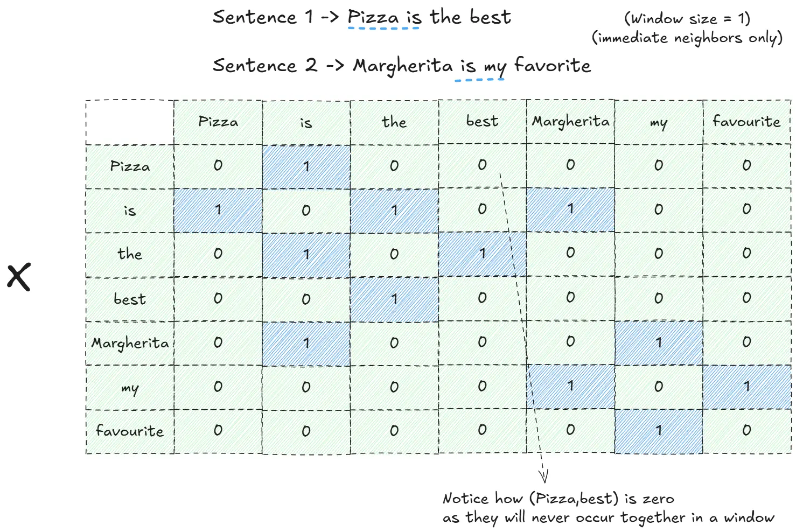This screenshot has width=796, height=532.
Task: Select the blue cell at is row, Margherita column
Action: pyautogui.click(x=571, y=211)
